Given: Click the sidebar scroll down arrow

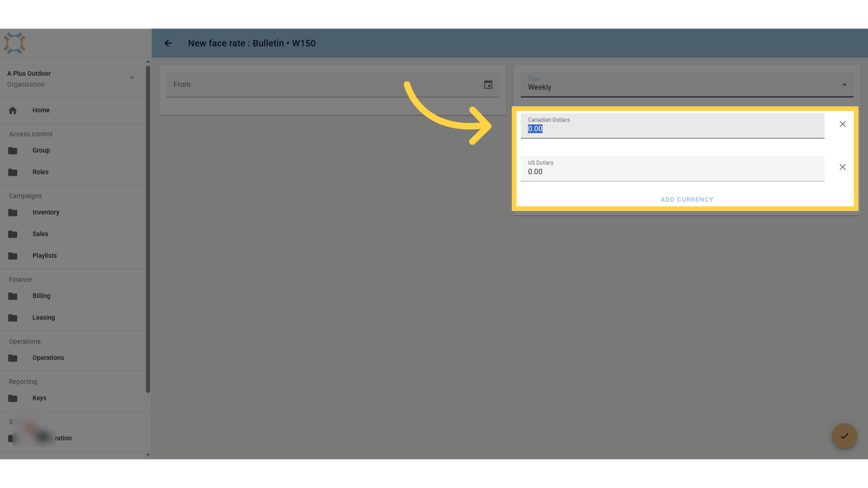Looking at the screenshot, I should (148, 455).
